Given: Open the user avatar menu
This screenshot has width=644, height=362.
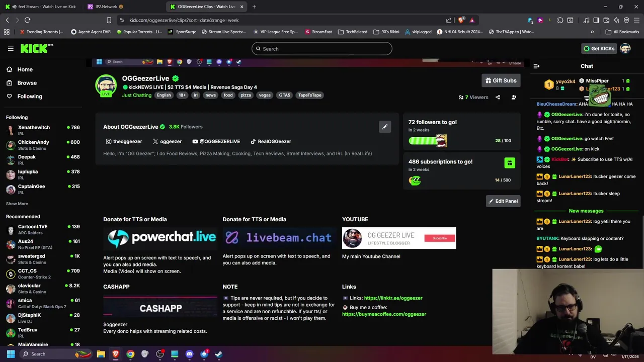Looking at the screenshot, I should click(x=625, y=49).
